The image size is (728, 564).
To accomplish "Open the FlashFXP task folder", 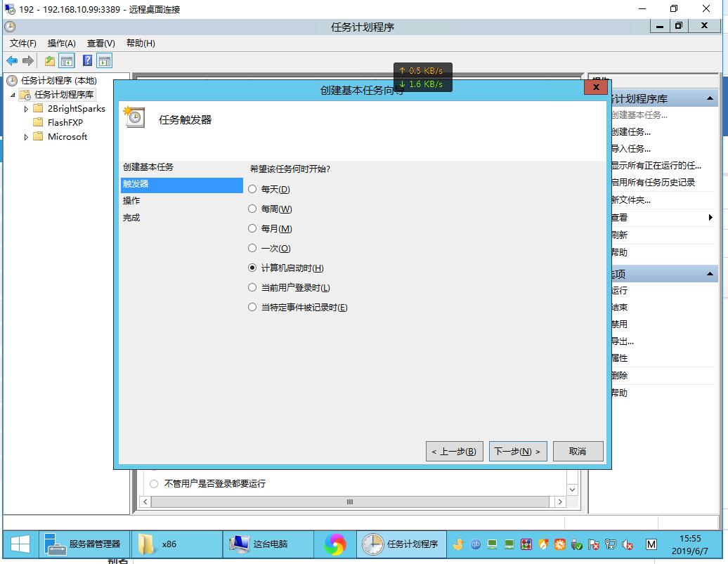I will coord(65,122).
